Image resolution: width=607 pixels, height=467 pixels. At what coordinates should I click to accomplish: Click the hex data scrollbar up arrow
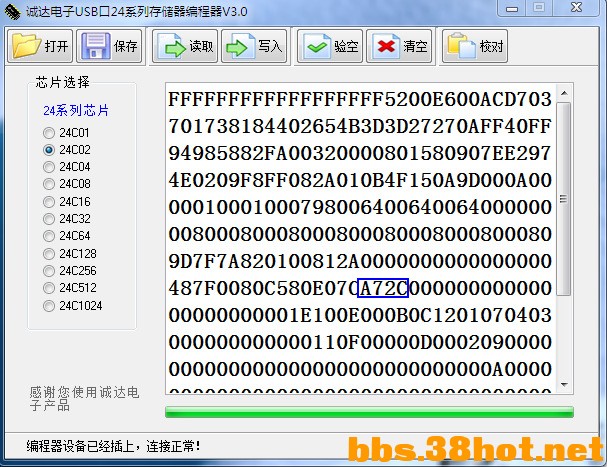[564, 93]
